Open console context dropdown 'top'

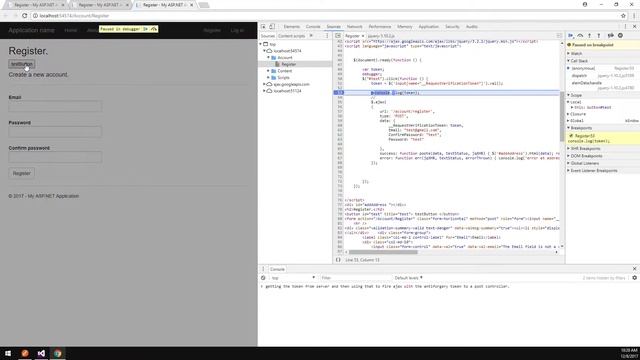point(293,278)
